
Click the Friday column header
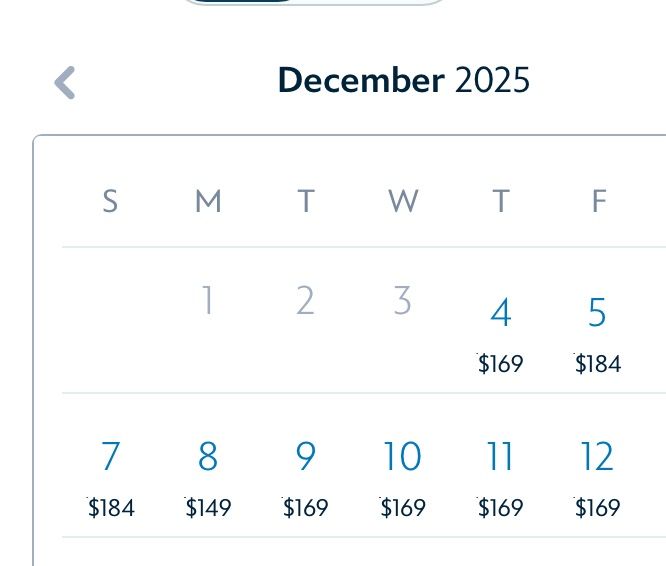click(598, 202)
